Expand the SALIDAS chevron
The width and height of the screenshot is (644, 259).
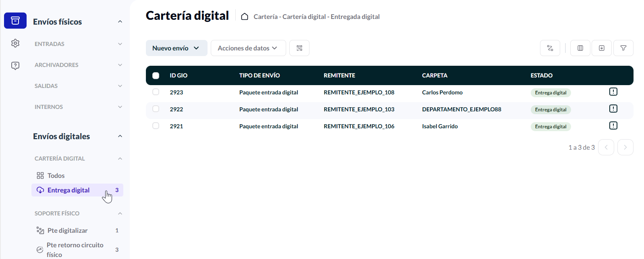click(120, 86)
